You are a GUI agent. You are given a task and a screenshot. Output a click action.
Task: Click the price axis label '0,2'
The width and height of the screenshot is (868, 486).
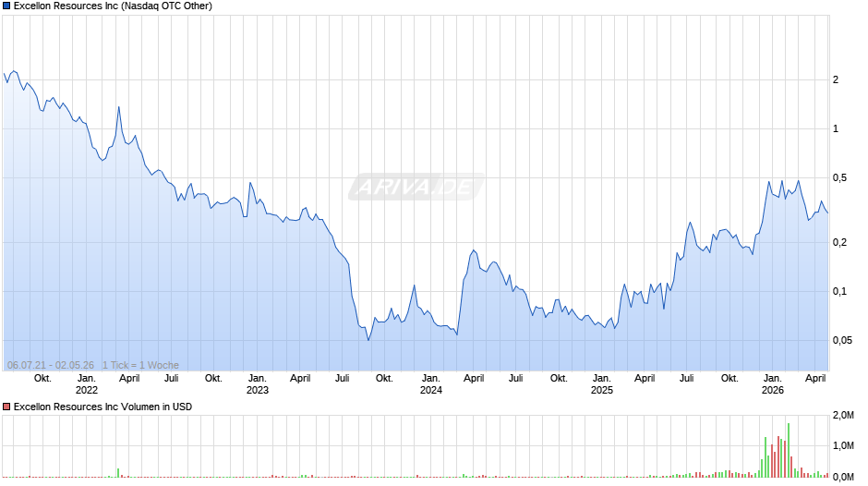[839, 242]
